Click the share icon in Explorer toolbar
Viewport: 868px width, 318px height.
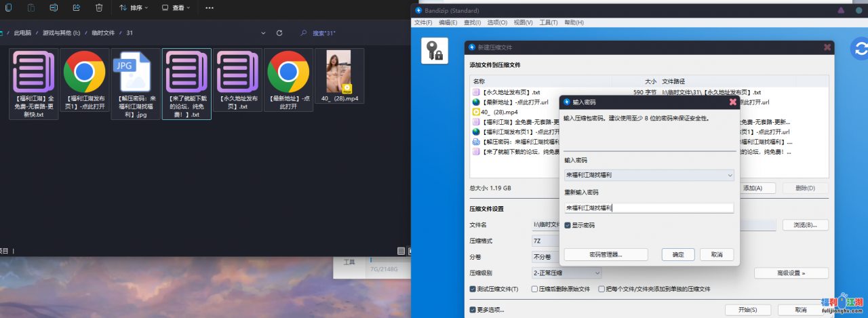(x=76, y=7)
